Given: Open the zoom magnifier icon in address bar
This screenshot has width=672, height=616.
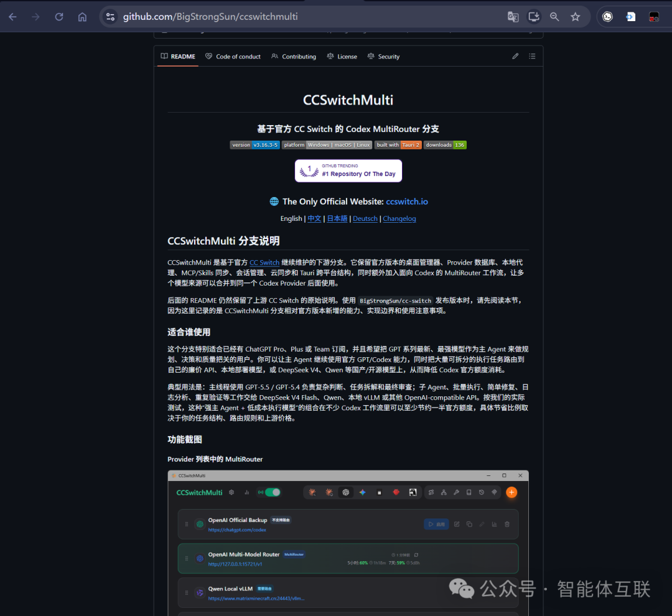Looking at the screenshot, I should point(554,17).
